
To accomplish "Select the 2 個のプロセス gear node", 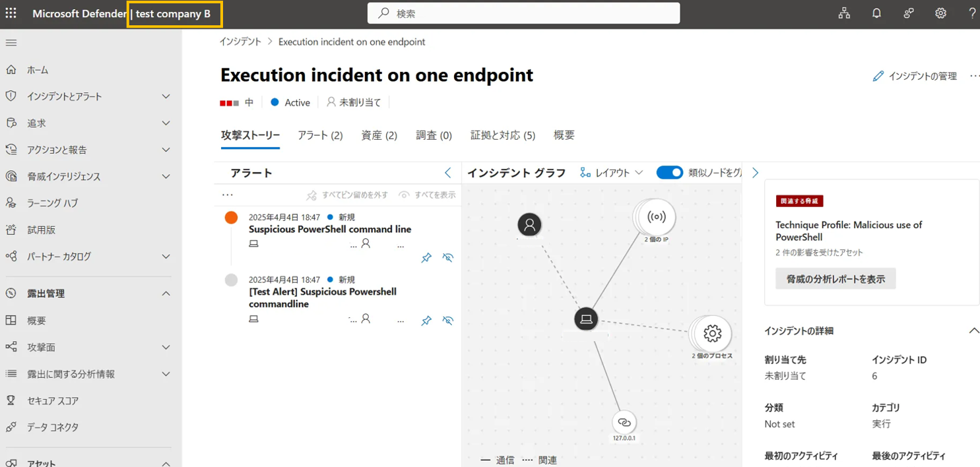I will (711, 334).
